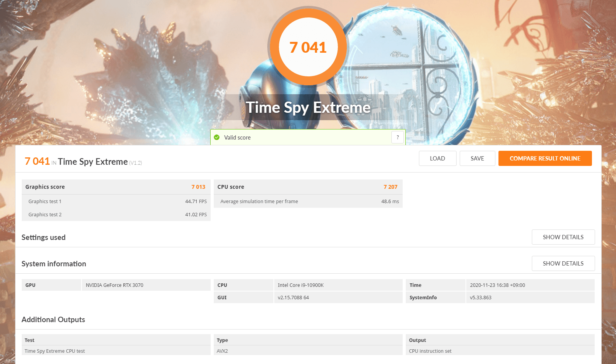Click the Graphics score header
The width and height of the screenshot is (616, 364).
click(45, 187)
